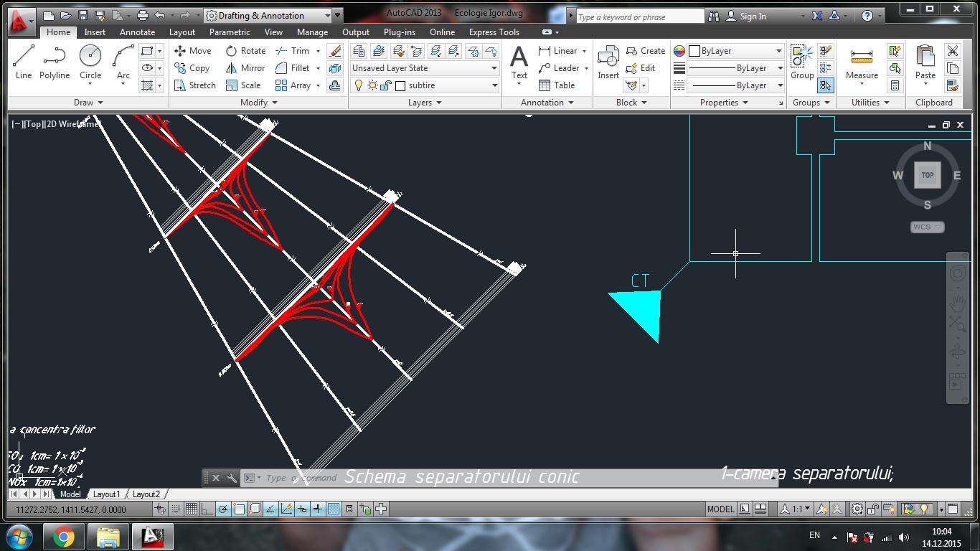Click the Cut scissors icon
Screen dimensions: 980x551
point(953,51)
